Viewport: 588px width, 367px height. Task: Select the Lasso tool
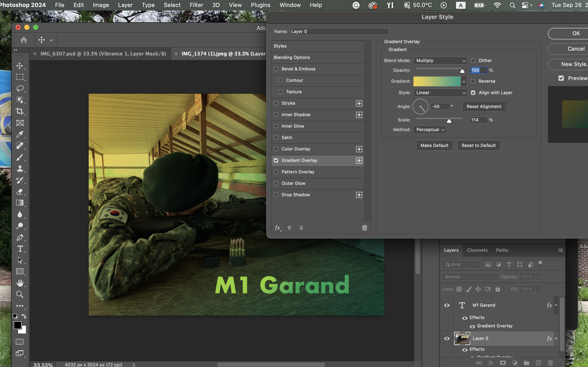click(20, 88)
